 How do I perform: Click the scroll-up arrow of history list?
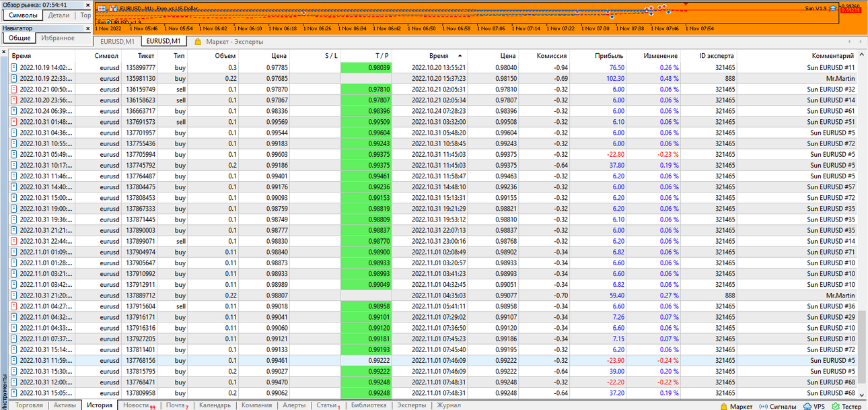[862, 55]
